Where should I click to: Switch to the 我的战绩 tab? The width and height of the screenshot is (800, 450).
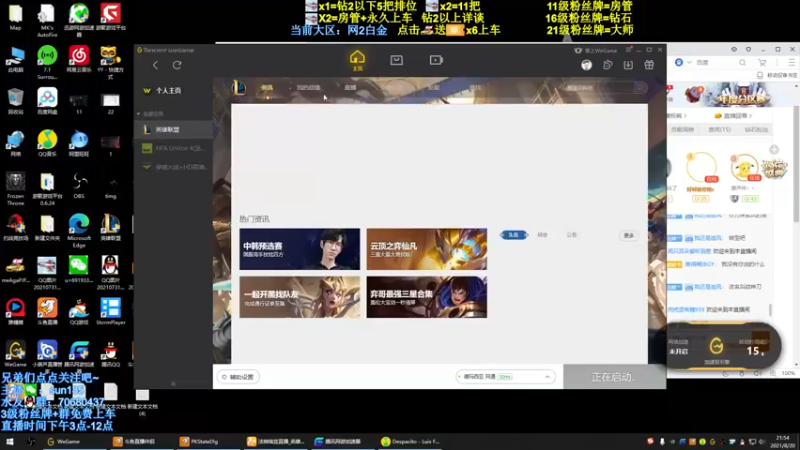coord(308,88)
